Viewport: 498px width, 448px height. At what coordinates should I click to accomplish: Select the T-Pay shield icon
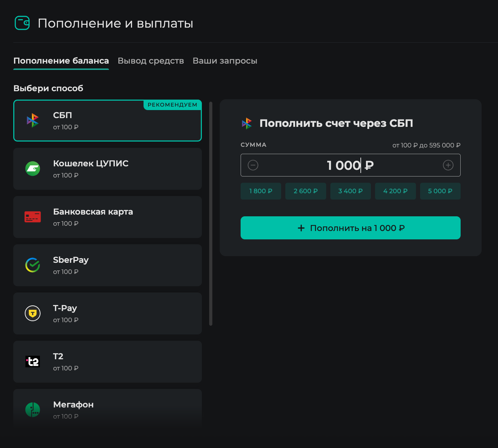pos(32,313)
